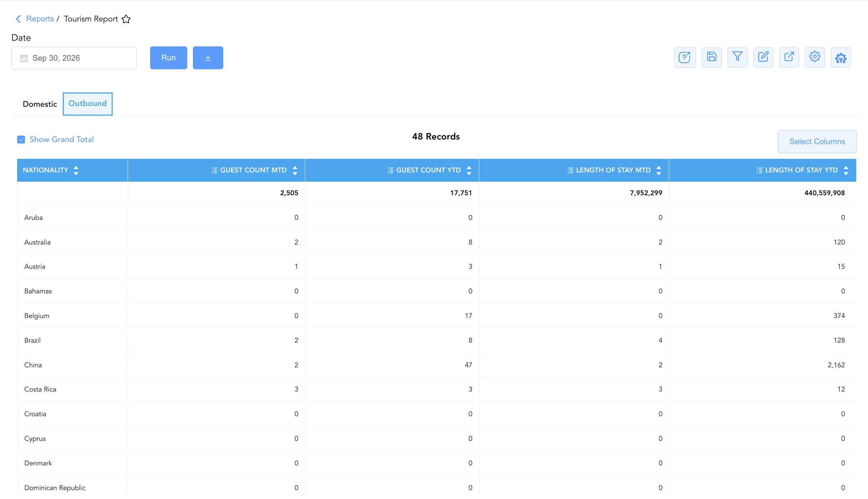Sort Guest Count MTD with its arrows
The image size is (868, 499).
click(x=295, y=170)
